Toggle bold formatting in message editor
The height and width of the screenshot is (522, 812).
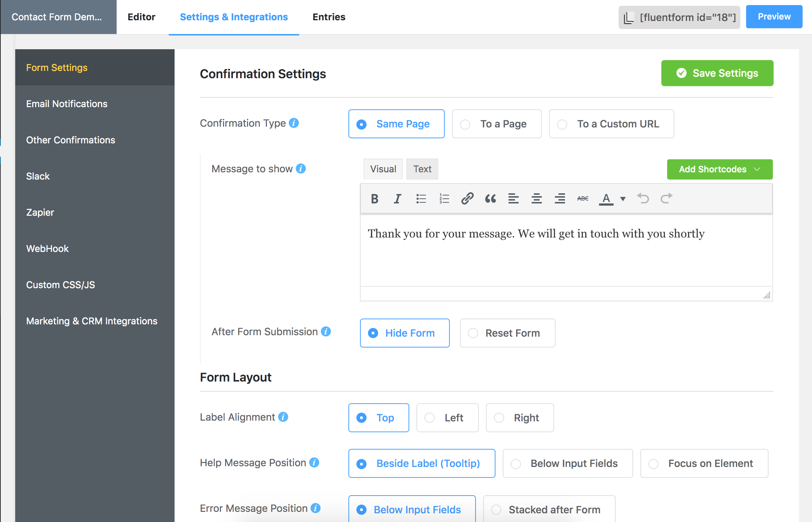click(374, 198)
